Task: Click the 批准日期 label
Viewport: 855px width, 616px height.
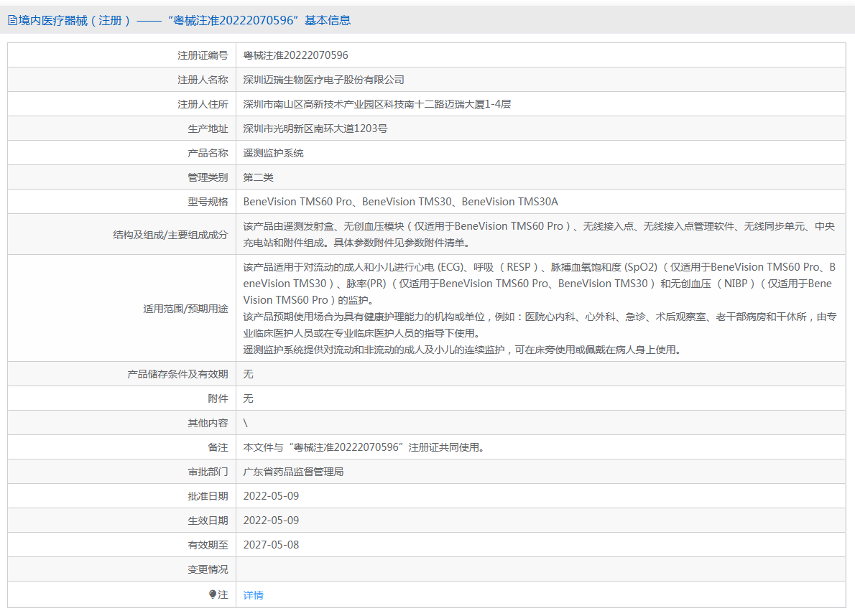Action: coord(208,497)
